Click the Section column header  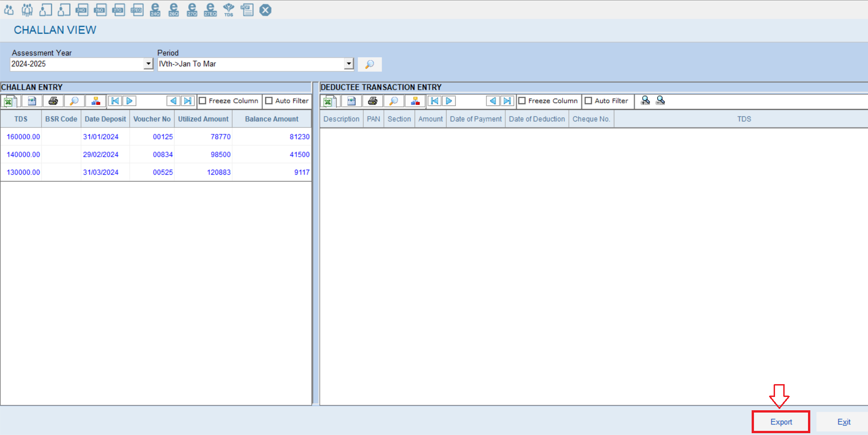point(399,119)
